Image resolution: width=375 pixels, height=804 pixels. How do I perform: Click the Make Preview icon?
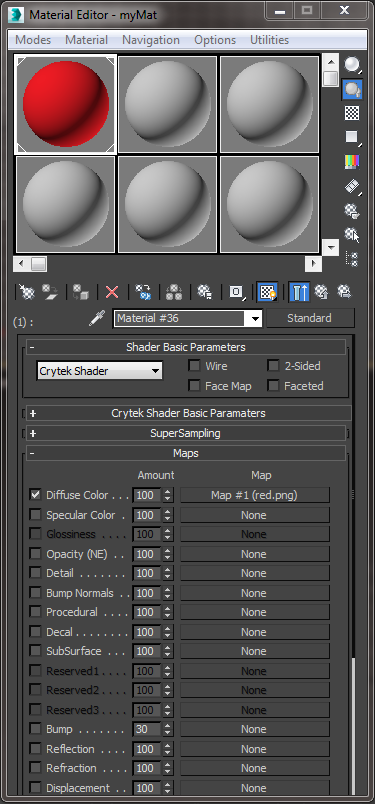(352, 186)
